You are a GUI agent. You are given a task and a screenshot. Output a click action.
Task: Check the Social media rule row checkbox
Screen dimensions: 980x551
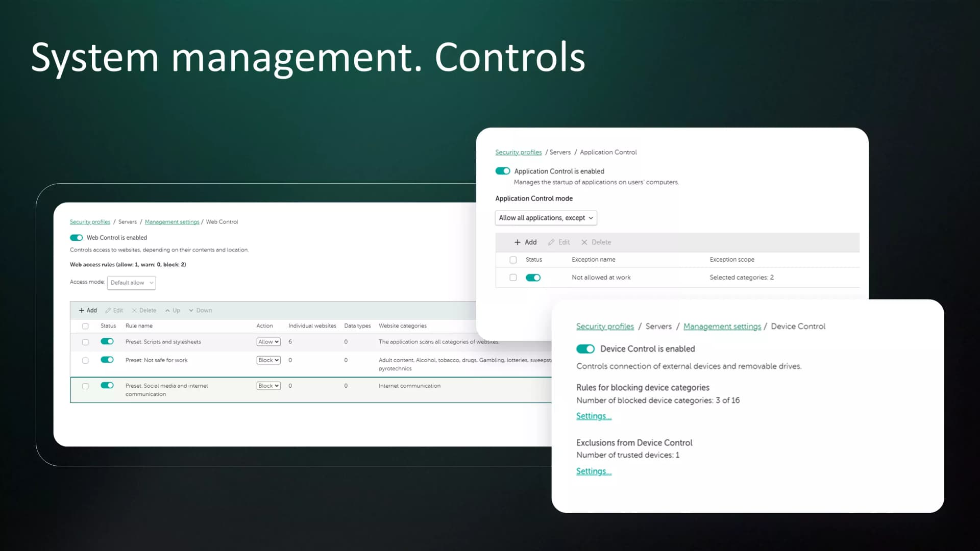(x=85, y=386)
